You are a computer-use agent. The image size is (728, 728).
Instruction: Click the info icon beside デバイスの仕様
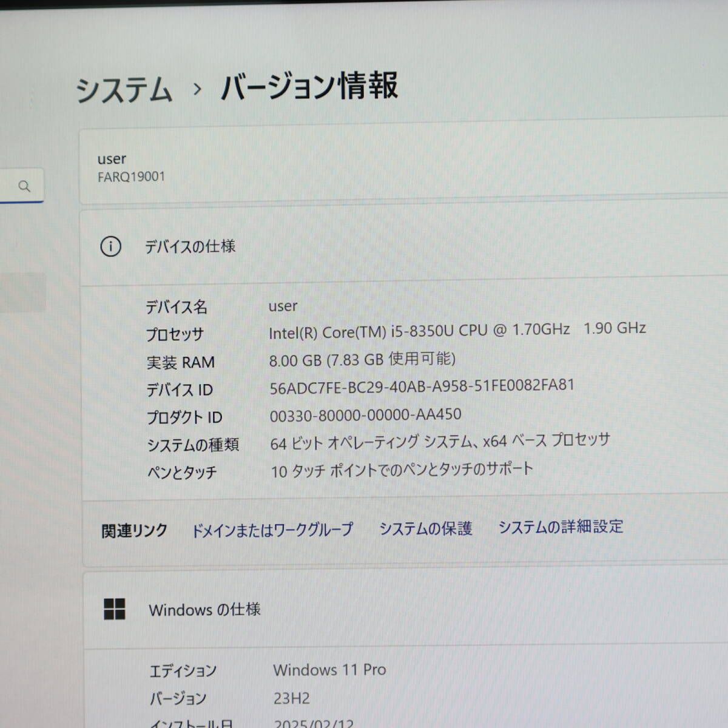110,246
